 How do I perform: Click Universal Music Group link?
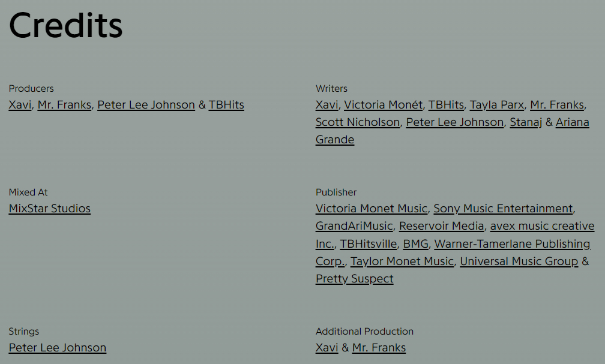pyautogui.click(x=519, y=261)
